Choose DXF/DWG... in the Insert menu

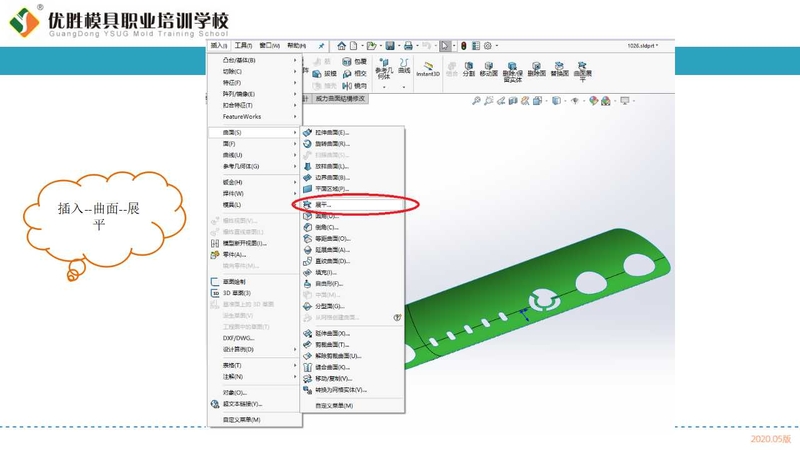254,338
